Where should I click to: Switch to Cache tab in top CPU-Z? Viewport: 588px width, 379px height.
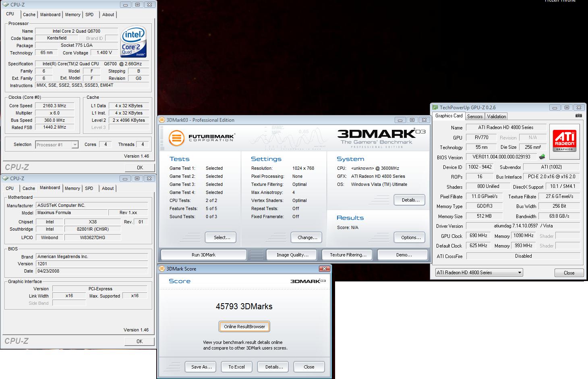pos(29,15)
